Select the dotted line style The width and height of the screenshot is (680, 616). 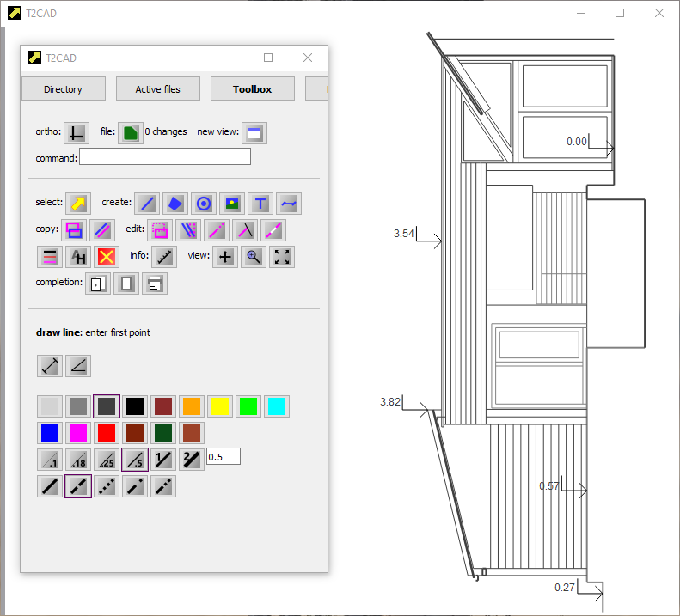107,486
